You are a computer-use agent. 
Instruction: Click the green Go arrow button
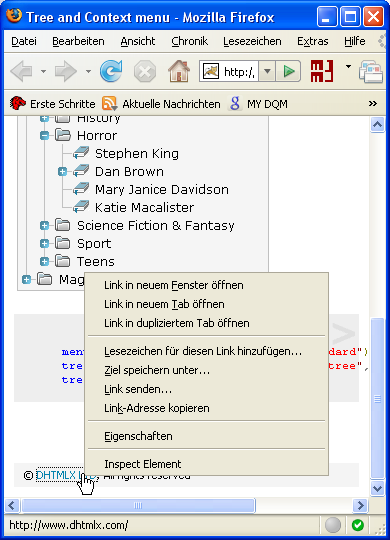[x=288, y=72]
